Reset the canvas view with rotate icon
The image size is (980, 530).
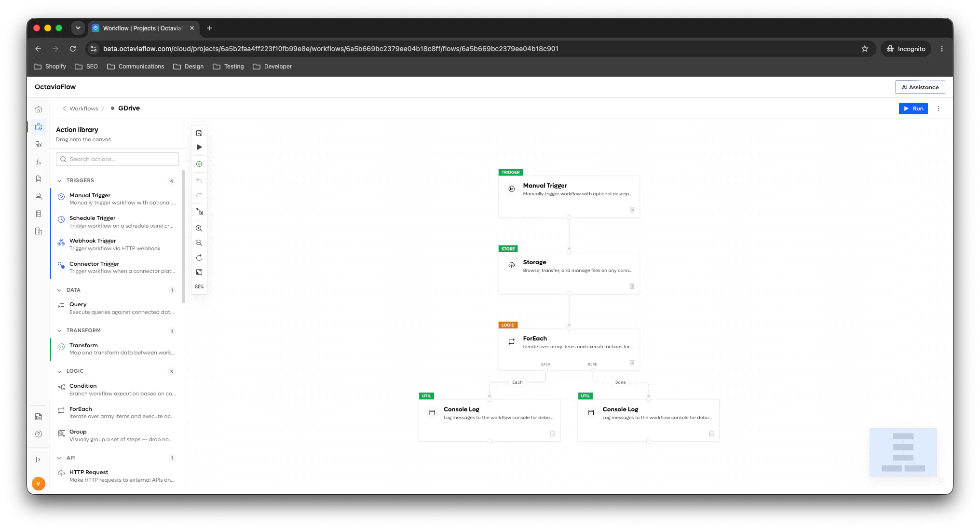[199, 258]
